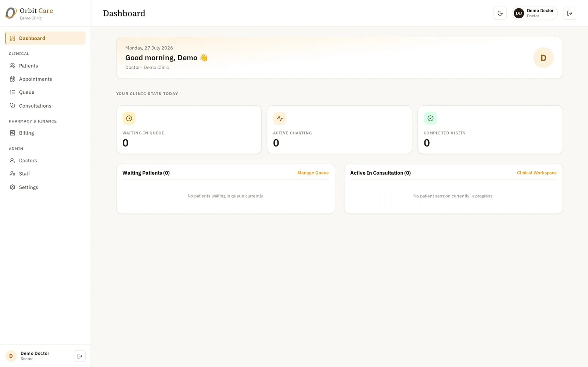Click the checkmark icon on Completed Visits

tap(430, 118)
